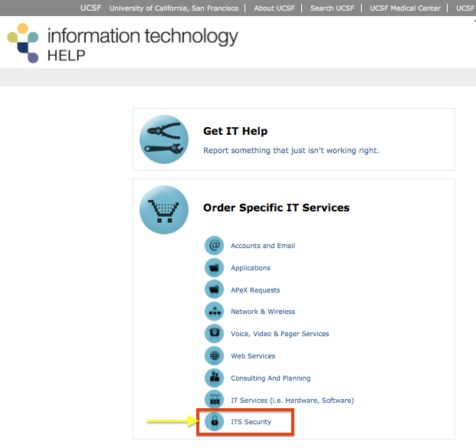Click the information technology title text
The image size is (476, 448).
click(x=143, y=37)
